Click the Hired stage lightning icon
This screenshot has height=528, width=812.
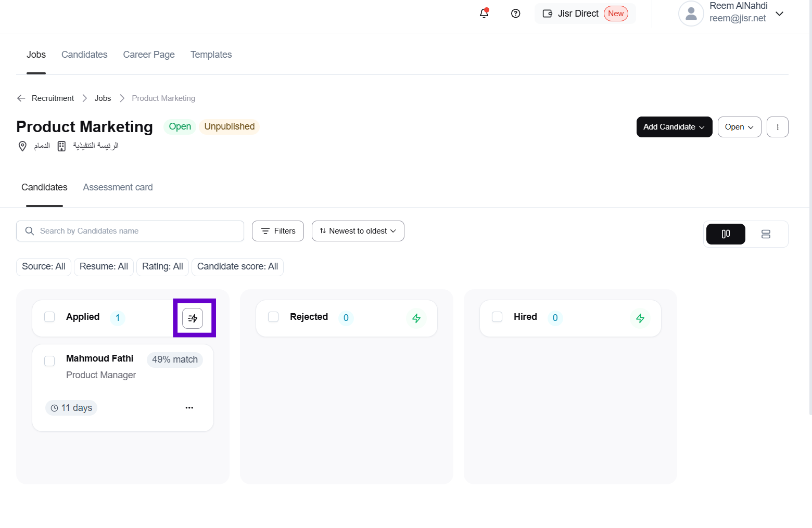click(x=640, y=318)
